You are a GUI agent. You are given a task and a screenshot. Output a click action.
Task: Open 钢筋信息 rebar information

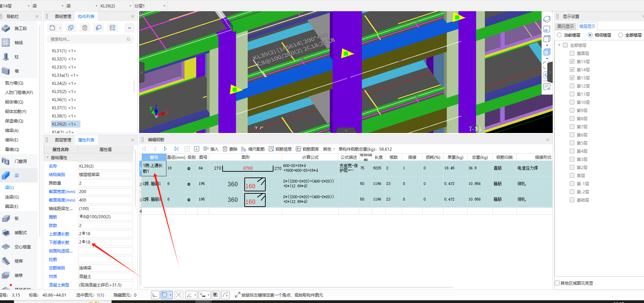tap(280, 149)
